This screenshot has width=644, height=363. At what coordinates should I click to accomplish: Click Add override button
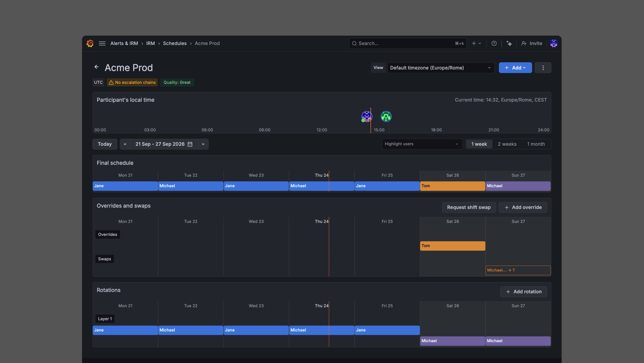click(x=523, y=207)
